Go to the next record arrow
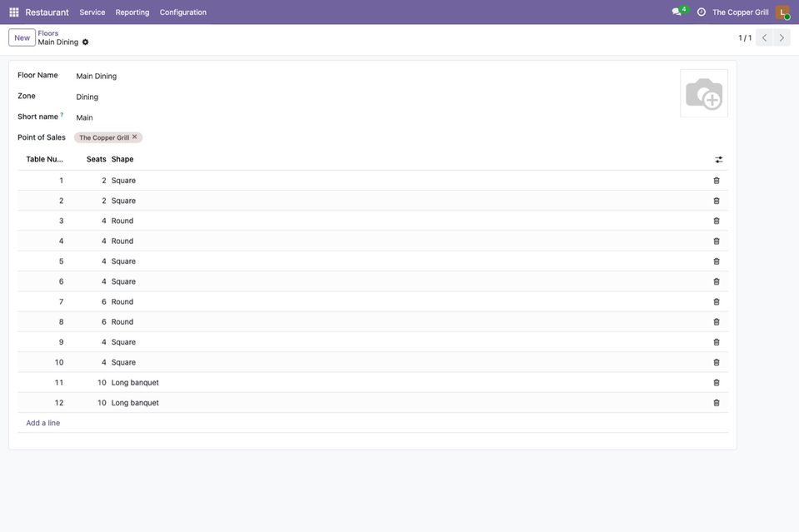This screenshot has height=532, width=799. point(782,37)
